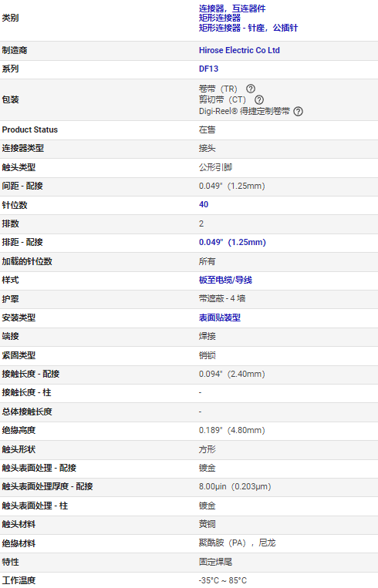Image resolution: width=378 pixels, height=588 pixels.
Task: Select the 剪切带 (CT) packaging text
Action: [222, 99]
